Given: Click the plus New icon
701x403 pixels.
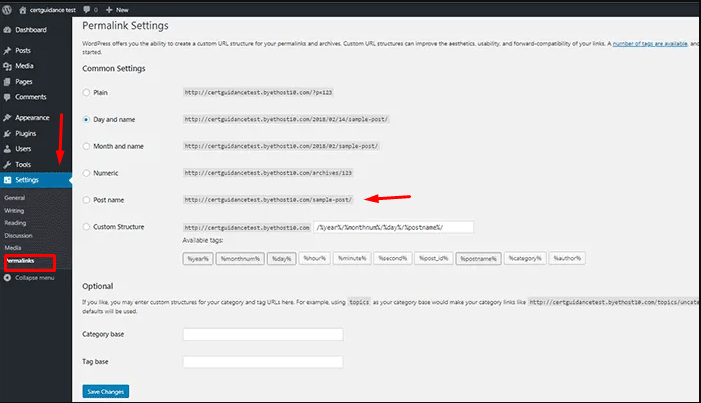Looking at the screenshot, I should [x=109, y=9].
